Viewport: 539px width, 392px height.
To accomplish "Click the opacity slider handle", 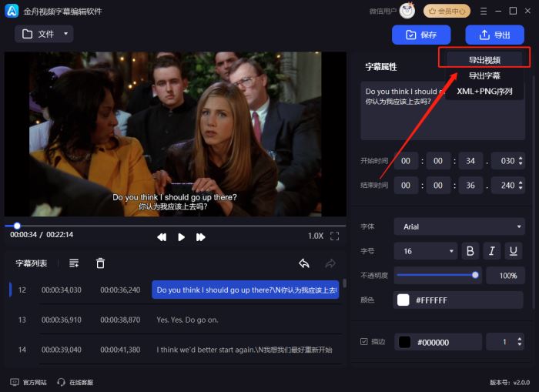I will (x=475, y=275).
